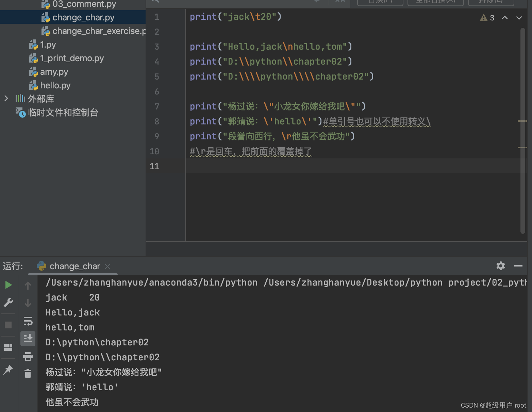Click the warnings count indicator

[487, 18]
